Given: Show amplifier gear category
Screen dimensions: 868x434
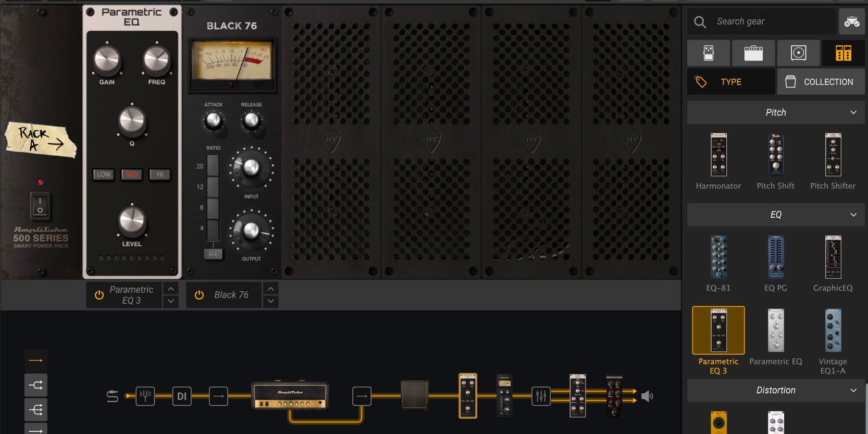Looking at the screenshot, I should (x=753, y=53).
